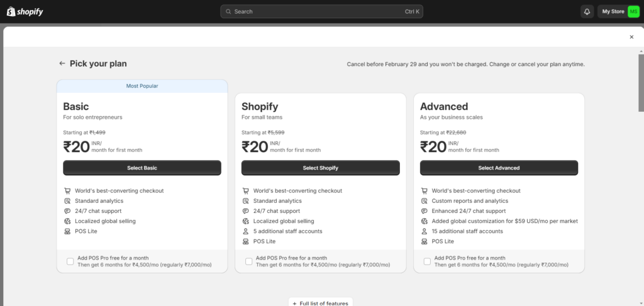Click the page vertical scrollbar thumb
The image size is (644, 306).
(x=641, y=82)
